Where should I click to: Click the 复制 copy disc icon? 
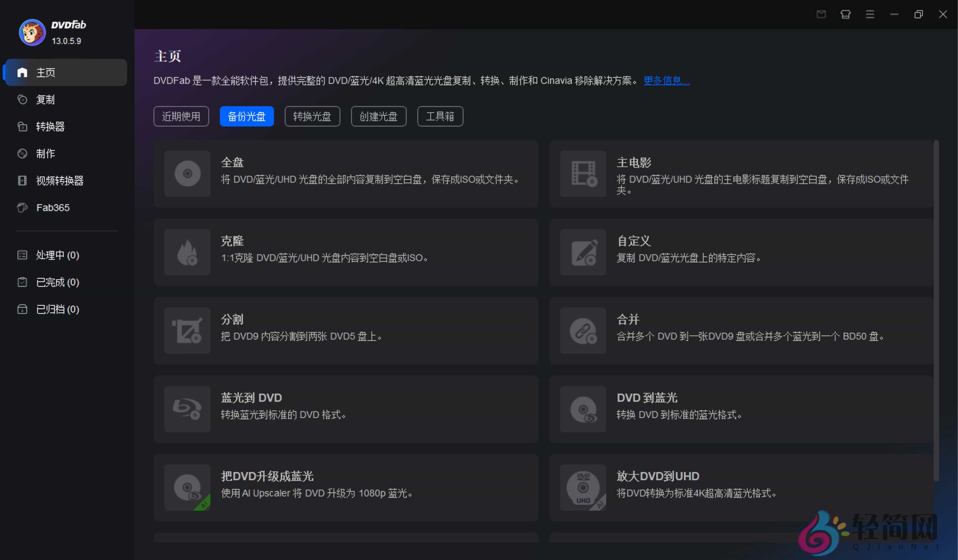point(22,99)
